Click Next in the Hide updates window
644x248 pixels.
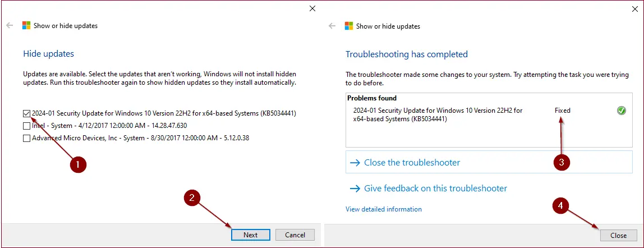coord(251,235)
